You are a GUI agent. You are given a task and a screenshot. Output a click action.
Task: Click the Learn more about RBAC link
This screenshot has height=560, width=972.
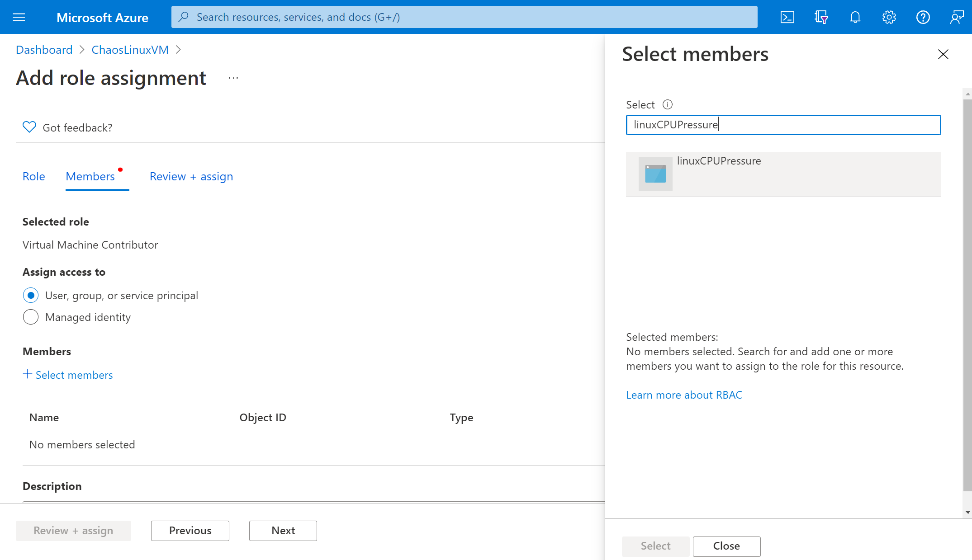tap(683, 395)
